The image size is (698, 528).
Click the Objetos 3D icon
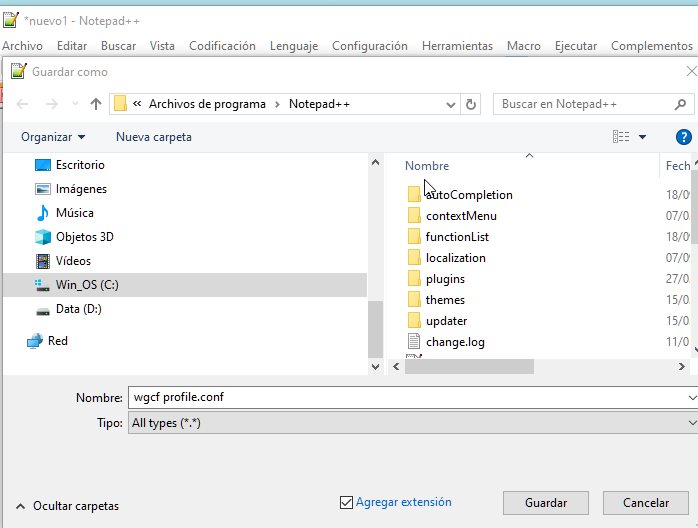43,237
